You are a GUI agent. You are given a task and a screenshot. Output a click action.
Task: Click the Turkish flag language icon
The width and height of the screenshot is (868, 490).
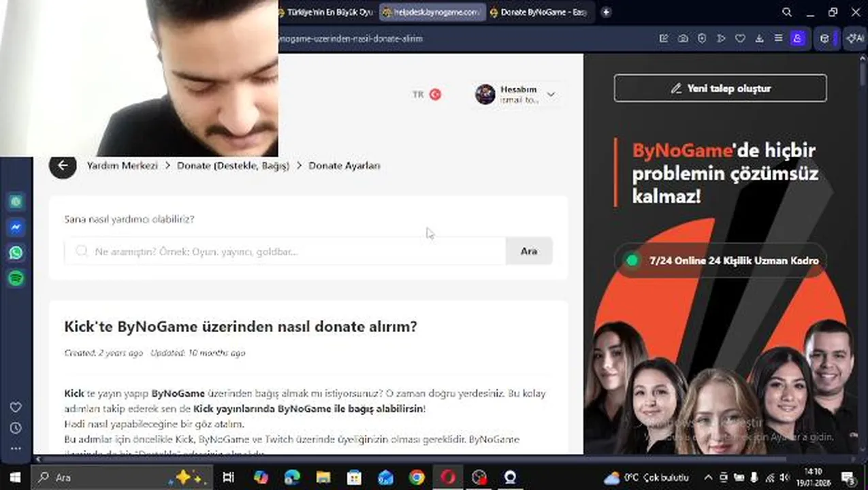point(435,94)
